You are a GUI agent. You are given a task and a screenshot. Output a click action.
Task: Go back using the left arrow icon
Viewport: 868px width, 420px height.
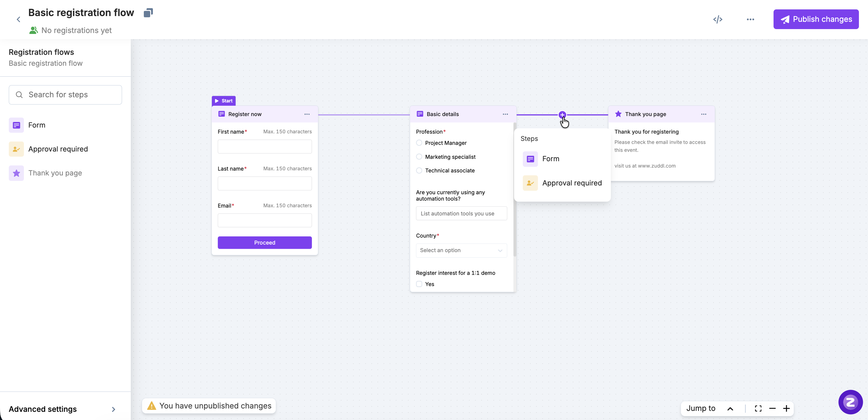click(x=18, y=20)
